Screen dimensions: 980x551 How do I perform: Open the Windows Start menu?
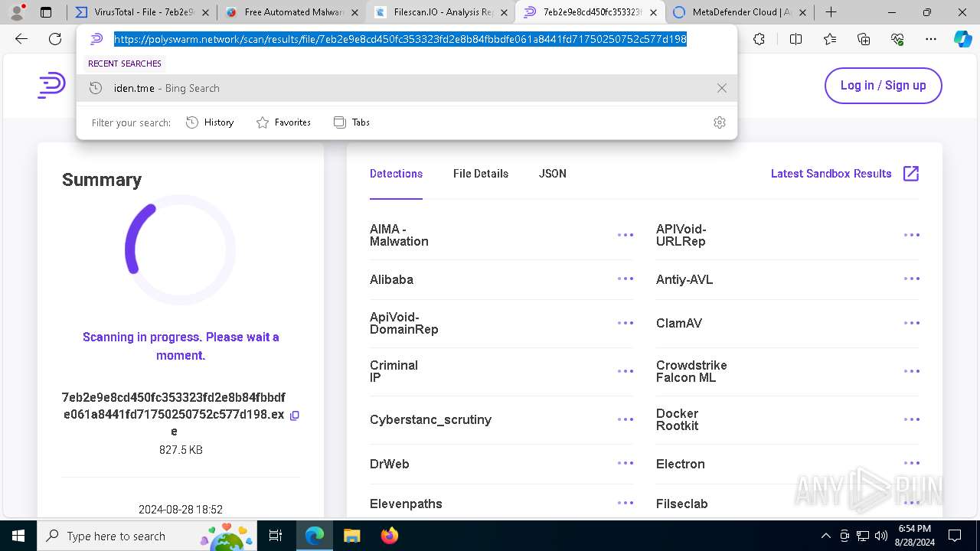pyautogui.click(x=18, y=536)
